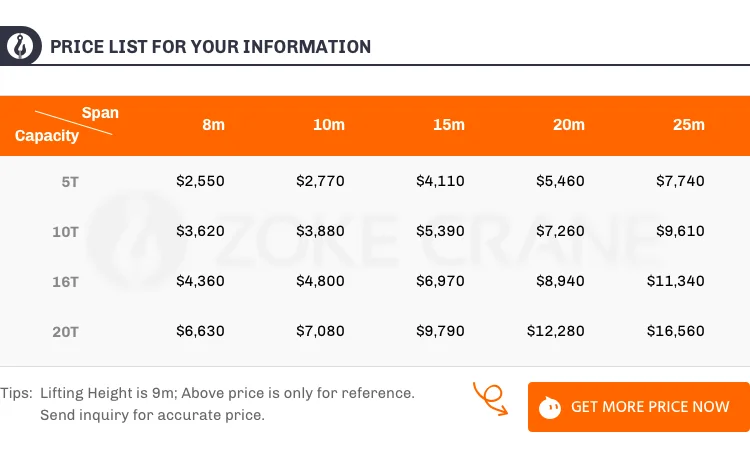Click the $8,940 price cell
The width and height of the screenshot is (750, 470).
560,281
